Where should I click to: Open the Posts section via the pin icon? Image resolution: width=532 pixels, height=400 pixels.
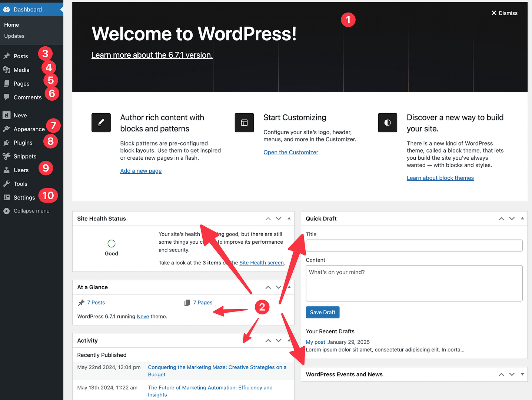tap(7, 56)
